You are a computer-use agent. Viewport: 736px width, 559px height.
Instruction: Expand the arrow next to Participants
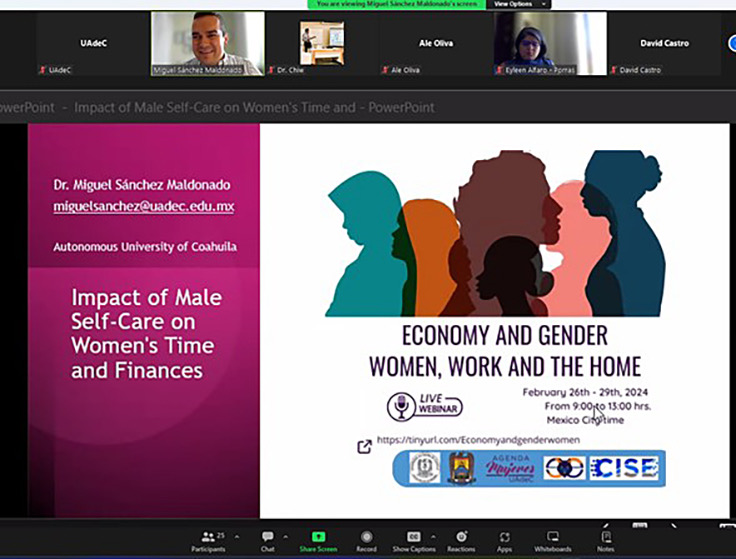(236, 536)
